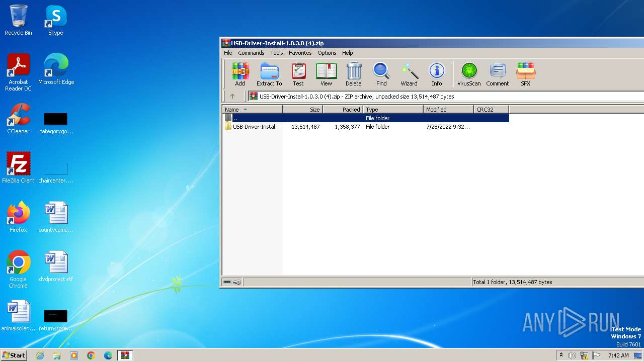Click the archive path address field

446,96
